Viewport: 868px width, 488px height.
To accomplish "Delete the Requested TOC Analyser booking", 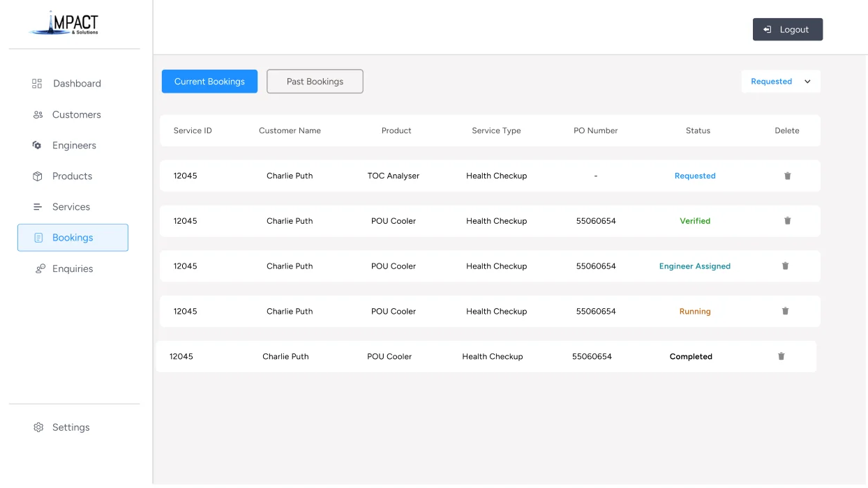I will coord(787,176).
